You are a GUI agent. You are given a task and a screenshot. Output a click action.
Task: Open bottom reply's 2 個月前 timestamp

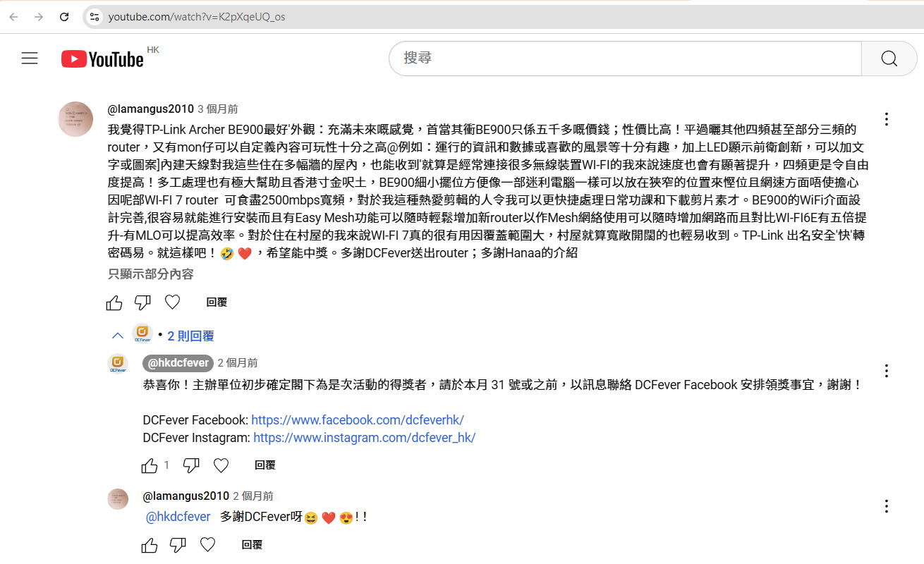(253, 496)
